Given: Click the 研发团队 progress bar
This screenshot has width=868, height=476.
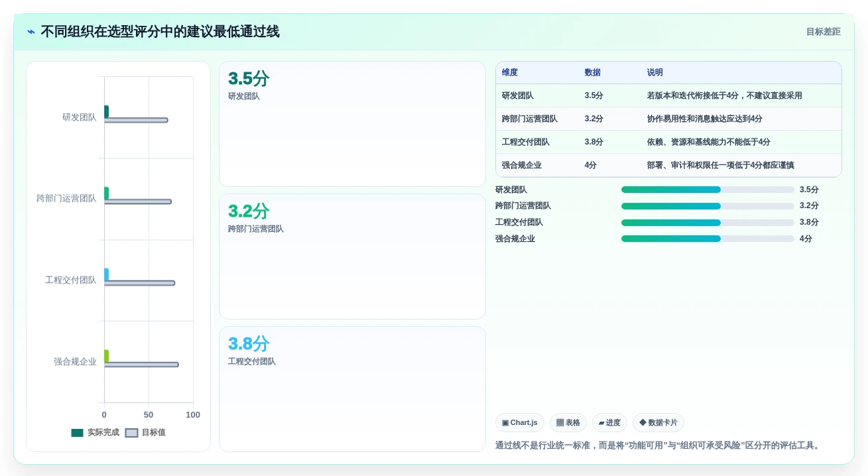Looking at the screenshot, I should coord(708,190).
